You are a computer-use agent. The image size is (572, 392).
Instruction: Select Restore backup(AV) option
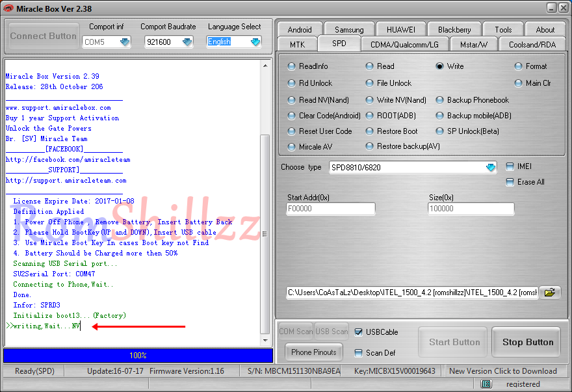[x=403, y=146]
